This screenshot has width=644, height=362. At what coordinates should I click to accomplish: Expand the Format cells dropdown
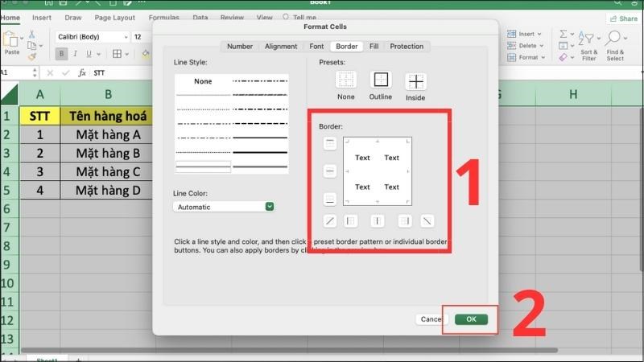pyautogui.click(x=543, y=57)
